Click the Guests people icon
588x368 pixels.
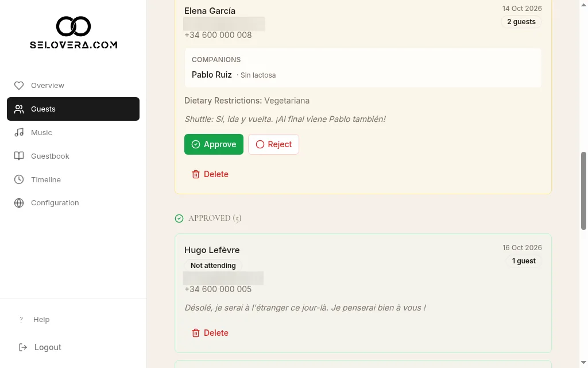coord(19,109)
